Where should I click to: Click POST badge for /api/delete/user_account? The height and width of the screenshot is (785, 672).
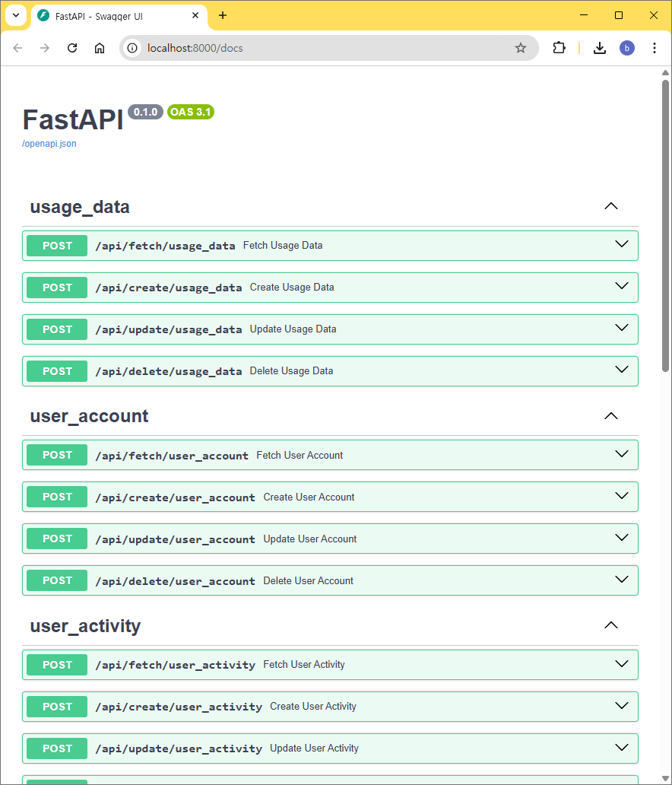[57, 580]
